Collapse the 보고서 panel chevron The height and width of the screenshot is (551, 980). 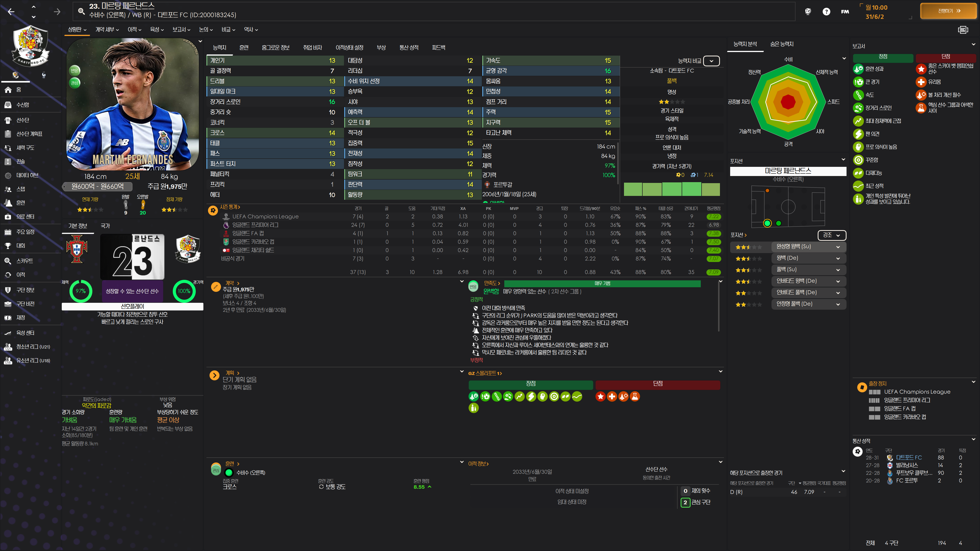pyautogui.click(x=974, y=44)
